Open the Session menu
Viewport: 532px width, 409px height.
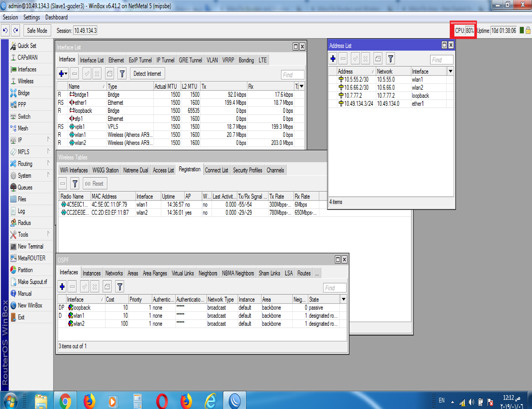10,17
